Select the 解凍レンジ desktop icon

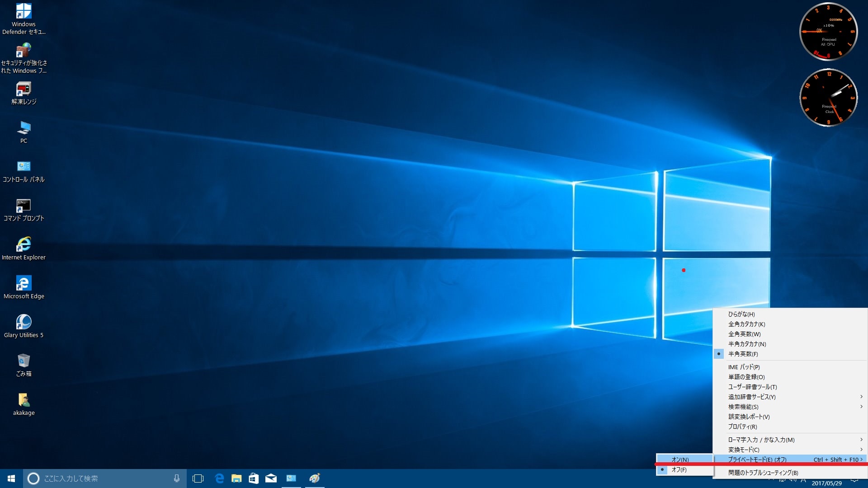(24, 93)
